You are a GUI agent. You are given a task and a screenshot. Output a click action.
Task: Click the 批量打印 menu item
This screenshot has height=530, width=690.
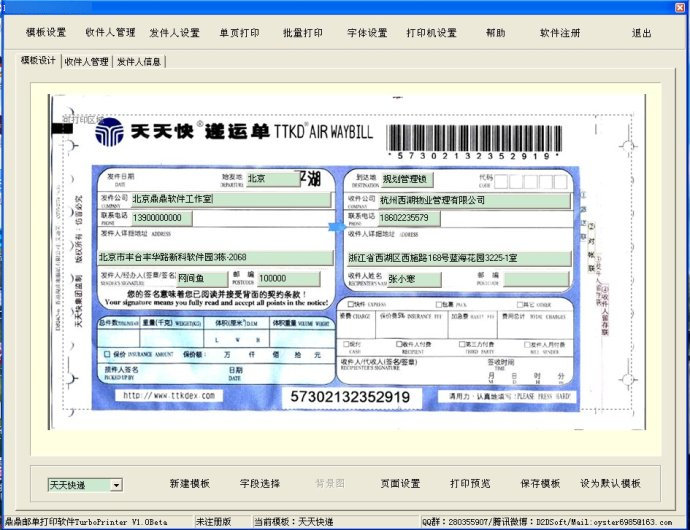coord(303,33)
